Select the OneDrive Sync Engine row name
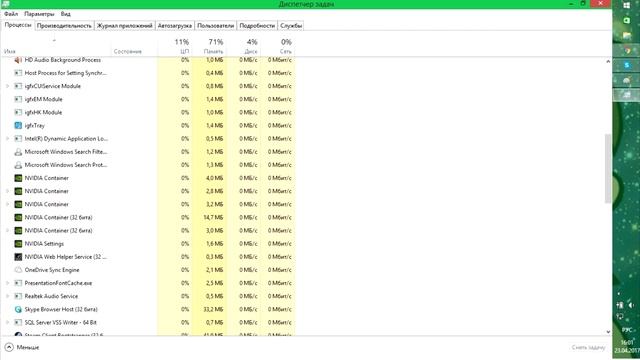The width and height of the screenshot is (640, 360). [52, 270]
